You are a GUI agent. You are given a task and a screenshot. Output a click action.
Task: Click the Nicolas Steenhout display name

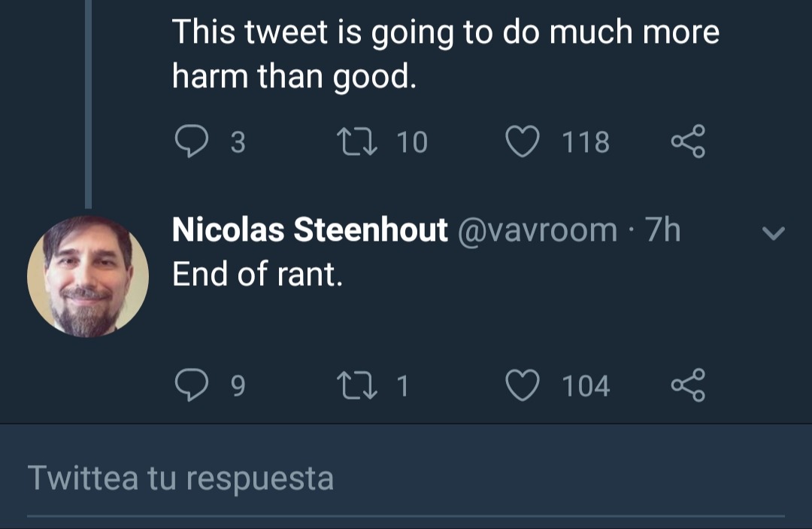coord(310,230)
